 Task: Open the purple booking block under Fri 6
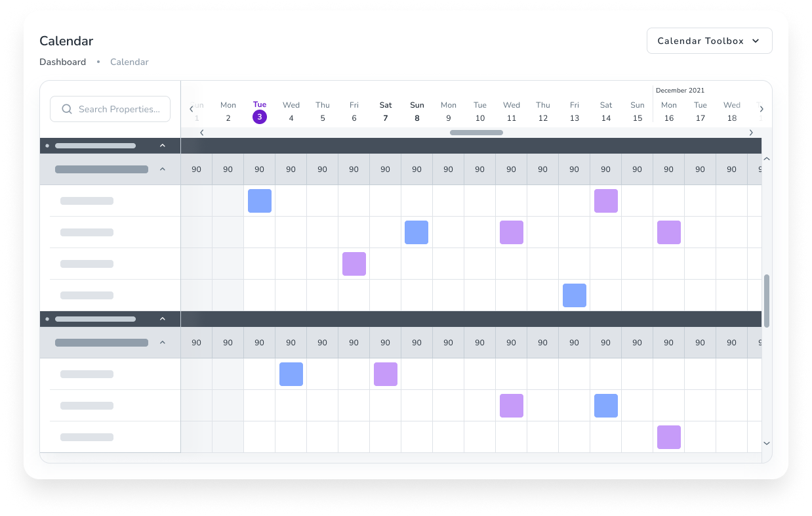(x=354, y=264)
